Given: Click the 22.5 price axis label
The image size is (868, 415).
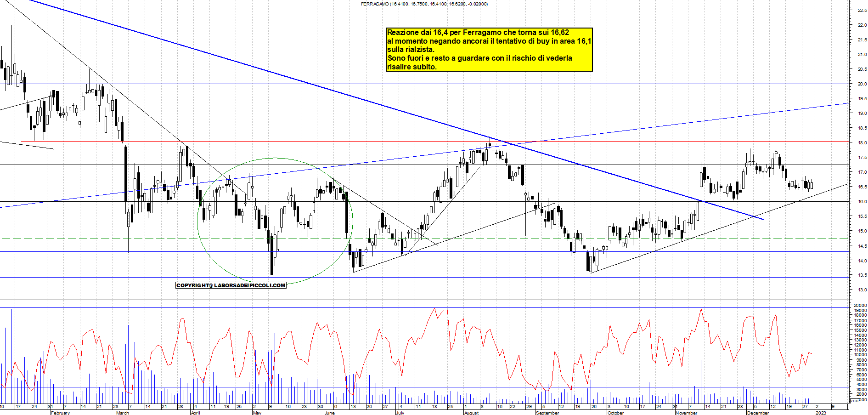Looking at the screenshot, I should 862,11.
